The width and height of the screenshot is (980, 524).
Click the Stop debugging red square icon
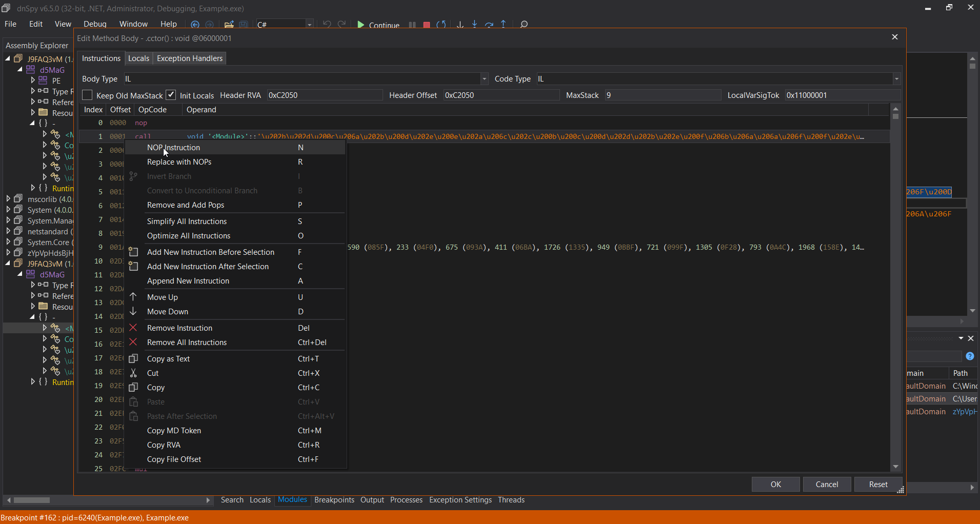click(x=426, y=25)
